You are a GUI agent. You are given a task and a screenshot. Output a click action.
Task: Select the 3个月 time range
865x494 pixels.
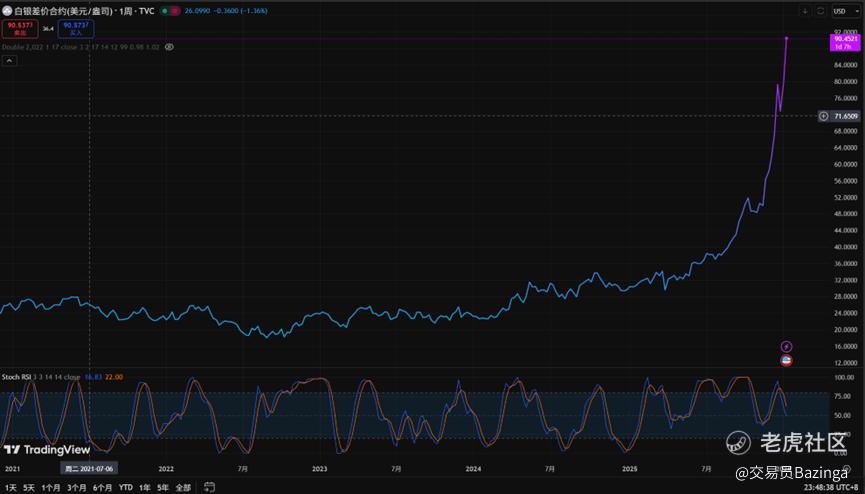pos(77,487)
